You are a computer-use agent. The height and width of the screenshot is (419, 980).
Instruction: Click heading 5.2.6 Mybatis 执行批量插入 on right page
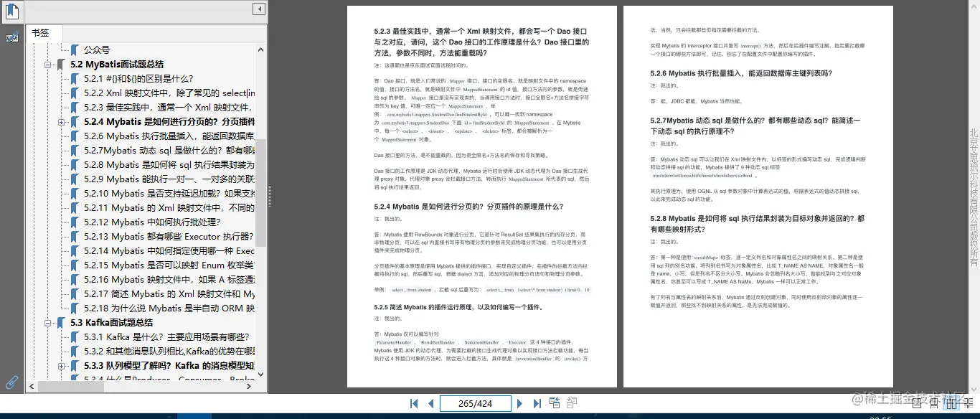tap(741, 73)
